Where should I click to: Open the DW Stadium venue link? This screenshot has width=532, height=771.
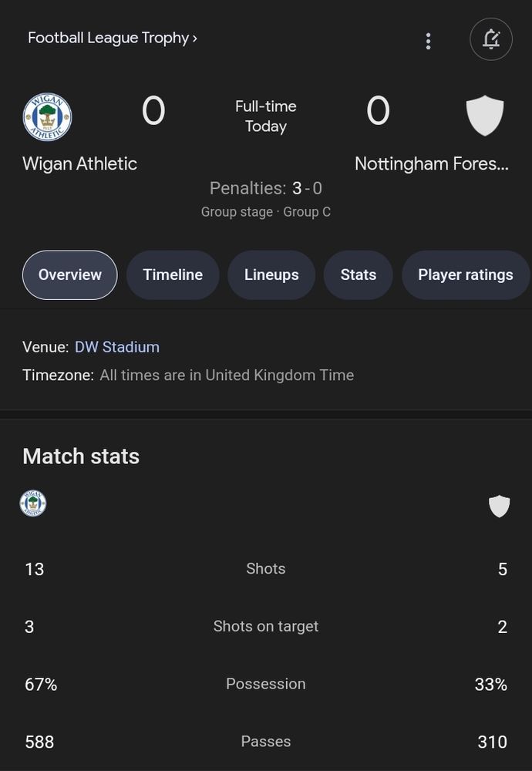[x=117, y=347]
